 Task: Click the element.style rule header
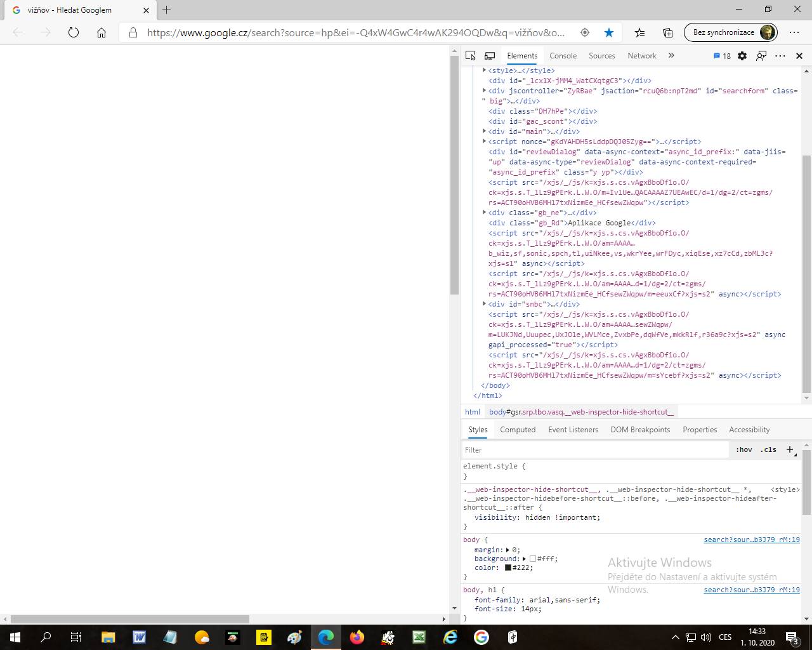pyautogui.click(x=494, y=466)
